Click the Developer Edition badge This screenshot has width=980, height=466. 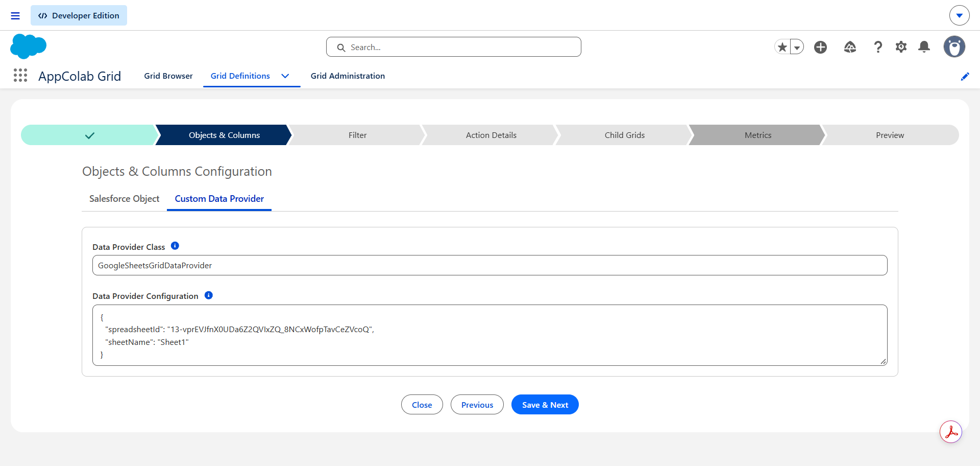pyautogui.click(x=79, y=15)
